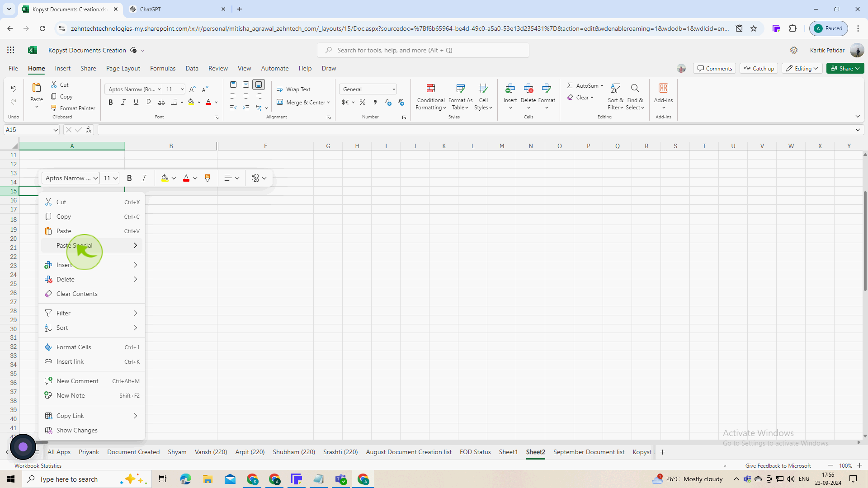Click the ribbon font color red swatch
This screenshot has width=868, height=488.
tap(208, 103)
